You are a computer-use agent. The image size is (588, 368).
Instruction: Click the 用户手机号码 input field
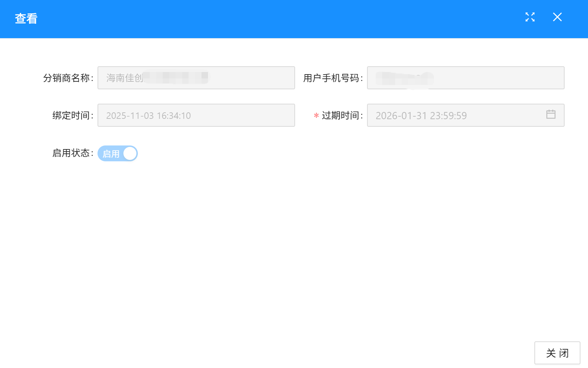tap(465, 78)
